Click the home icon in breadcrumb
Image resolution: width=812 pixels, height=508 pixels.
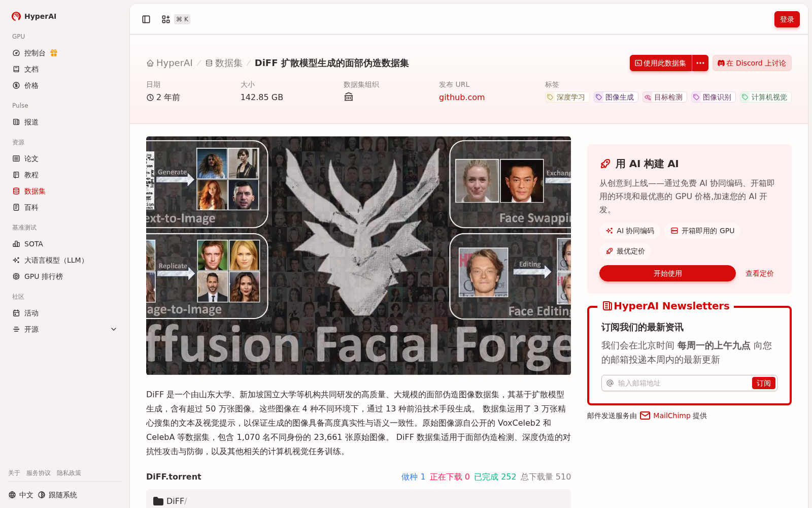click(150, 63)
